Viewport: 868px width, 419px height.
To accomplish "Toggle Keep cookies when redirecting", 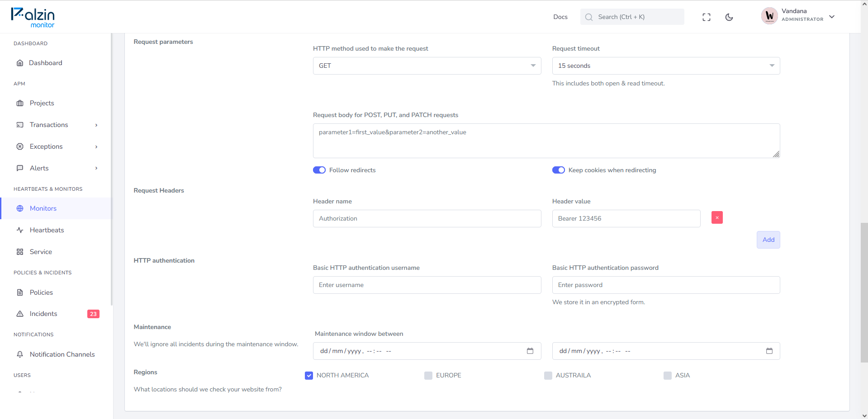I will pos(559,170).
